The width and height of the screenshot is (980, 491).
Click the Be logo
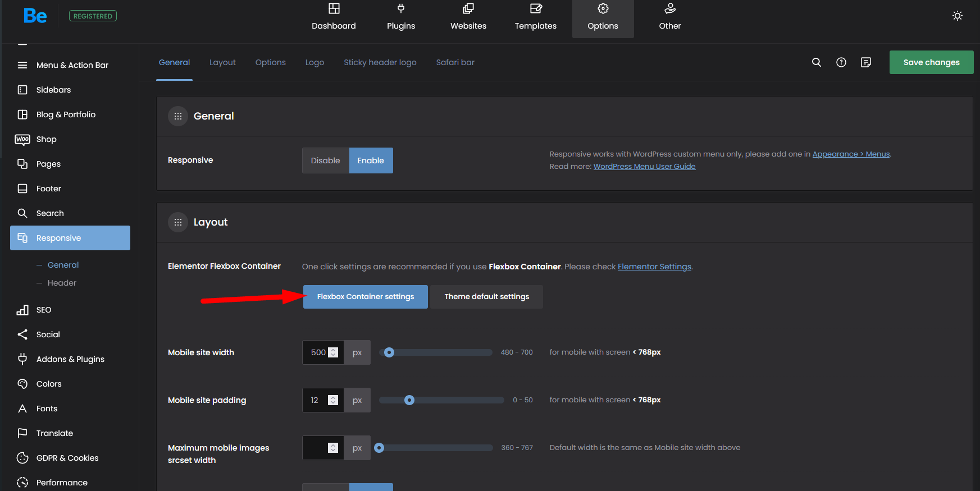35,16
